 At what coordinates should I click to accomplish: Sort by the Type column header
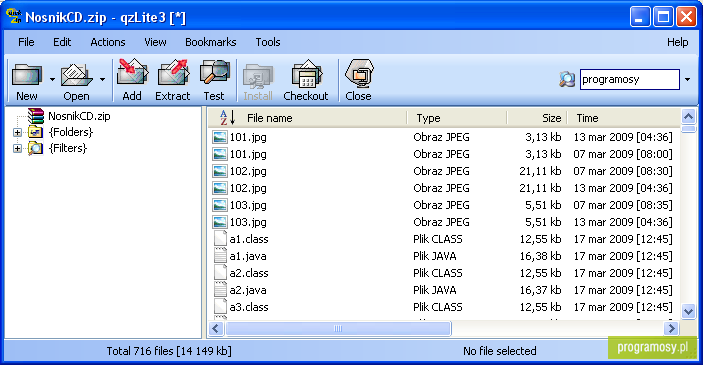(428, 118)
